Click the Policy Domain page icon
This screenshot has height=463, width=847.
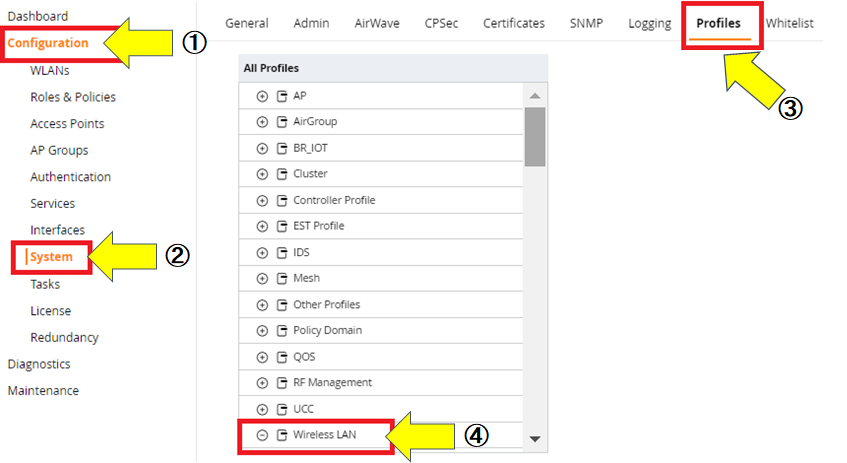(x=281, y=331)
